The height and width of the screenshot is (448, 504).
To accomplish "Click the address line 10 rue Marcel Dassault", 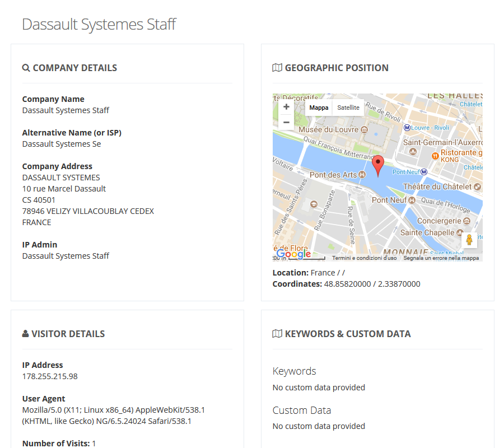I will click(64, 189).
